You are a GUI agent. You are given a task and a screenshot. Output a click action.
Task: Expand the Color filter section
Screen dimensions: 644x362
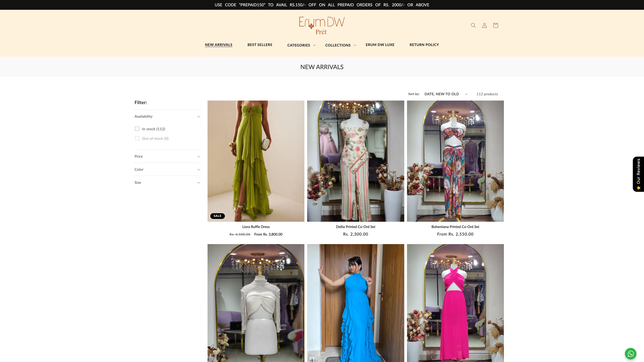(167, 169)
